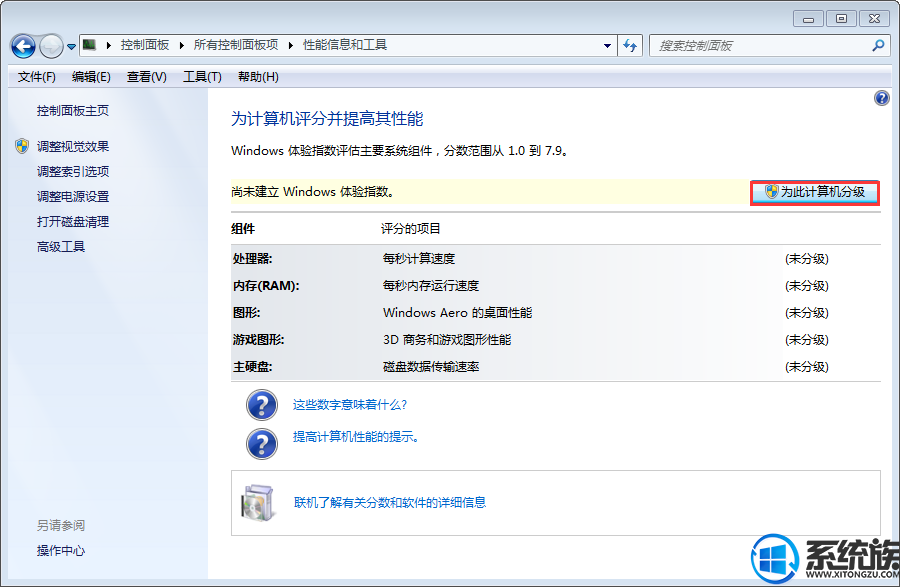Go back with the blue back arrow

coord(24,46)
